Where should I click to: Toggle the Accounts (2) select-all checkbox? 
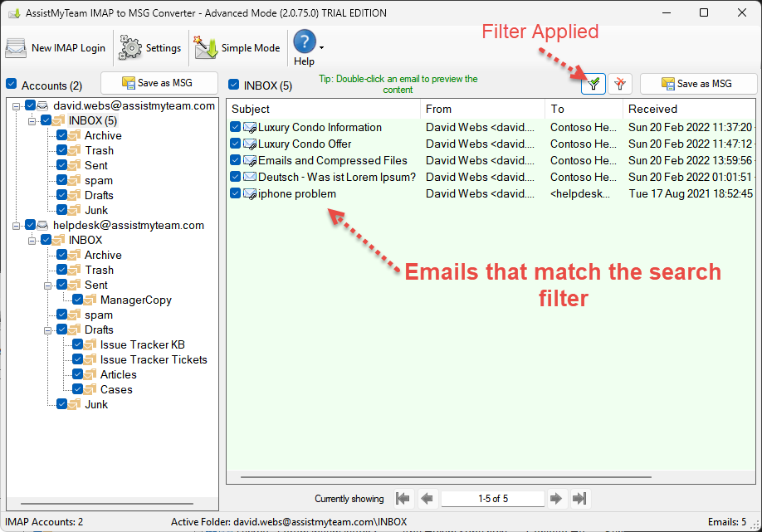(x=12, y=85)
